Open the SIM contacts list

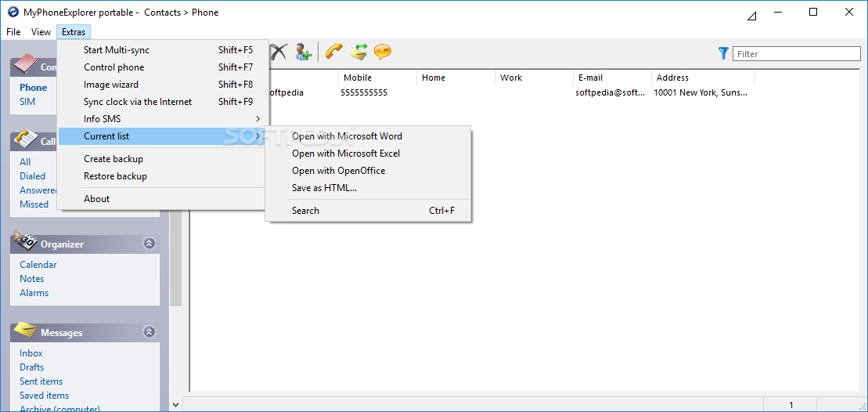point(27,101)
